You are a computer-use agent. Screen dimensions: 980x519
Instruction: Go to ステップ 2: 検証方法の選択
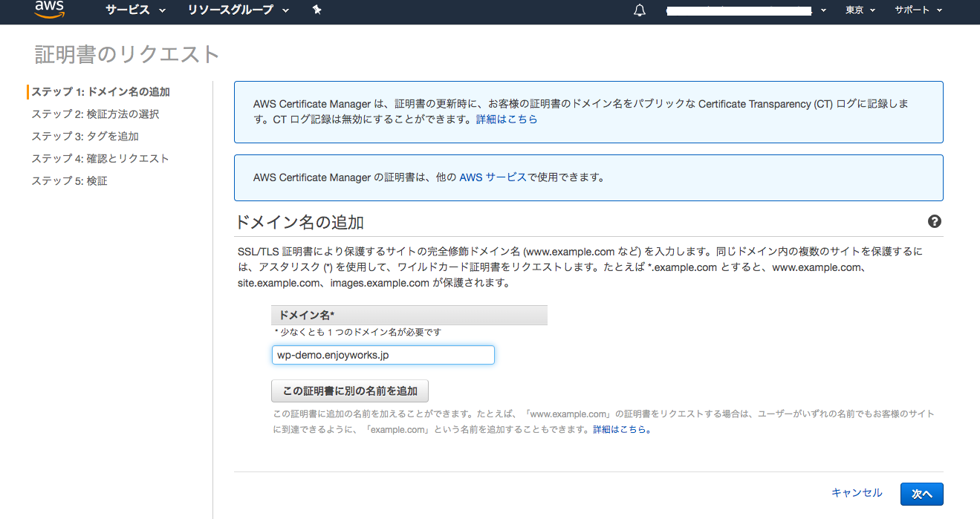pos(95,114)
